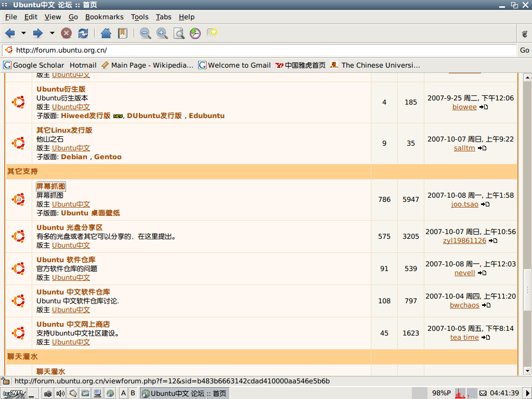Click the padlock security icon in status bar
Image resolution: width=532 pixels, height=399 pixels.
click(5, 381)
